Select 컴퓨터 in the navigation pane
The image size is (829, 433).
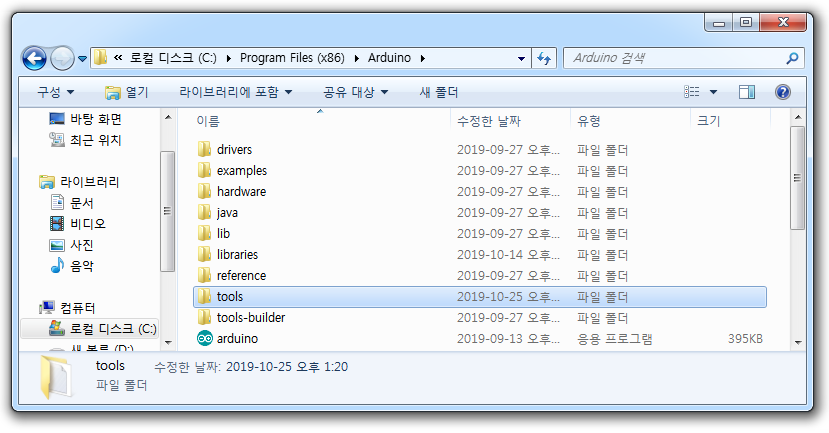(67, 308)
